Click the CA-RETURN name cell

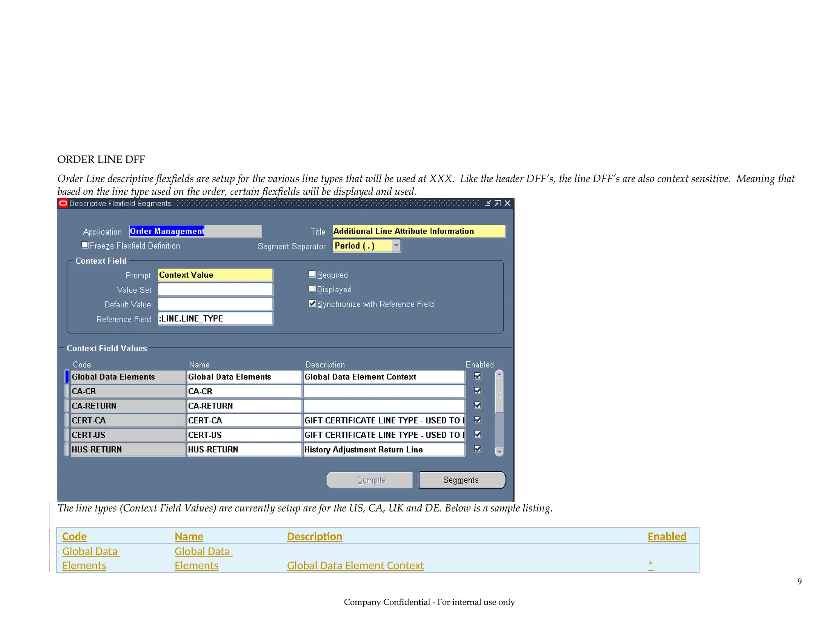click(x=244, y=406)
